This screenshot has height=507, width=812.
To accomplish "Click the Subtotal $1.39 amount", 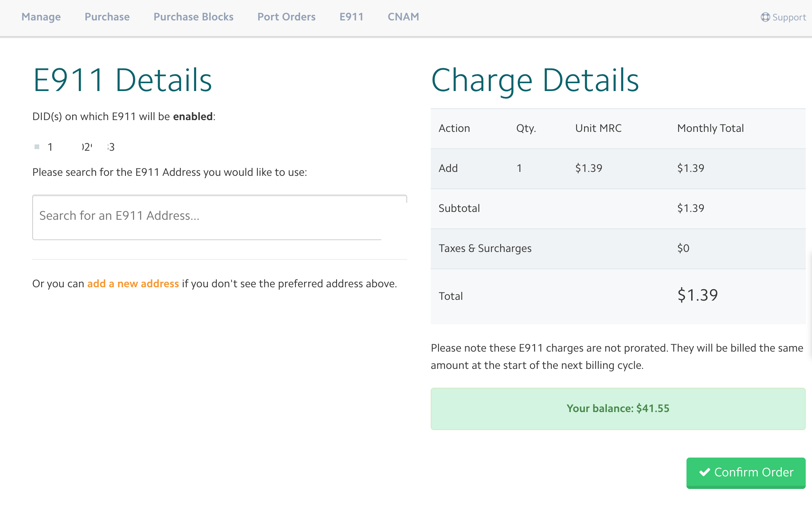I will [x=690, y=208].
